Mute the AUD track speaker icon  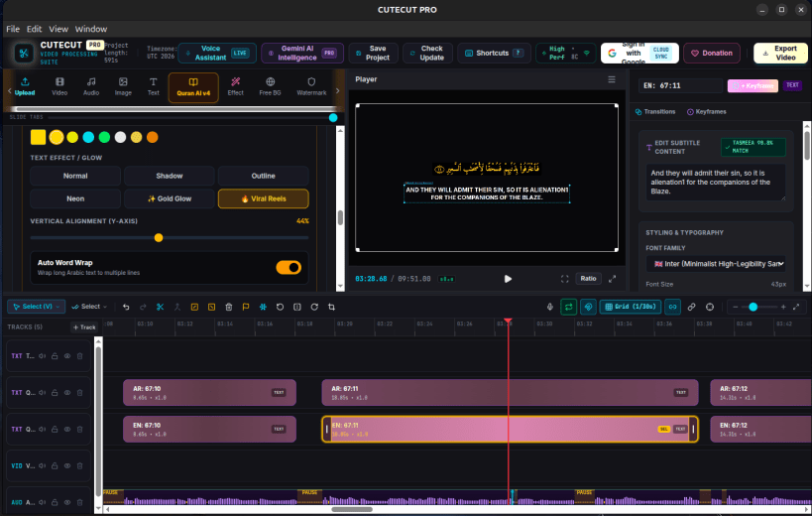(x=42, y=502)
